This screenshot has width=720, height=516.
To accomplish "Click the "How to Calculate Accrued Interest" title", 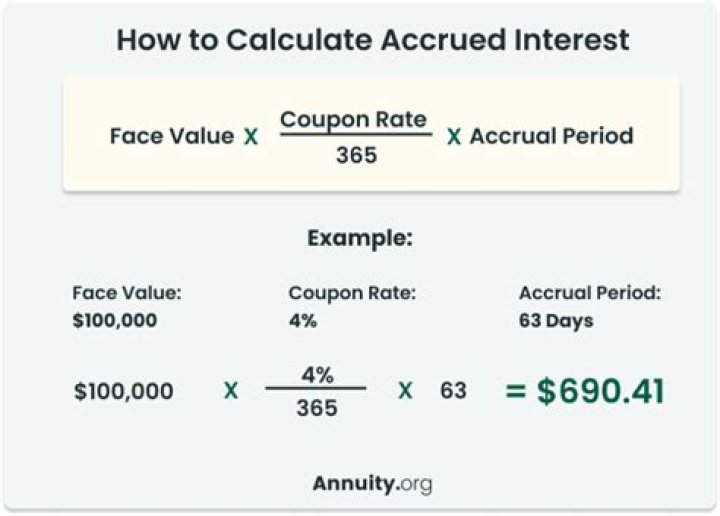I will point(373,40).
